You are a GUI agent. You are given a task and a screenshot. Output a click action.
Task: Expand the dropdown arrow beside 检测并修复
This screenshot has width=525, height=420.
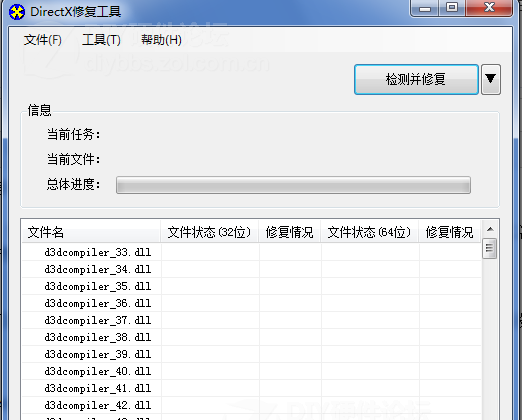(491, 79)
